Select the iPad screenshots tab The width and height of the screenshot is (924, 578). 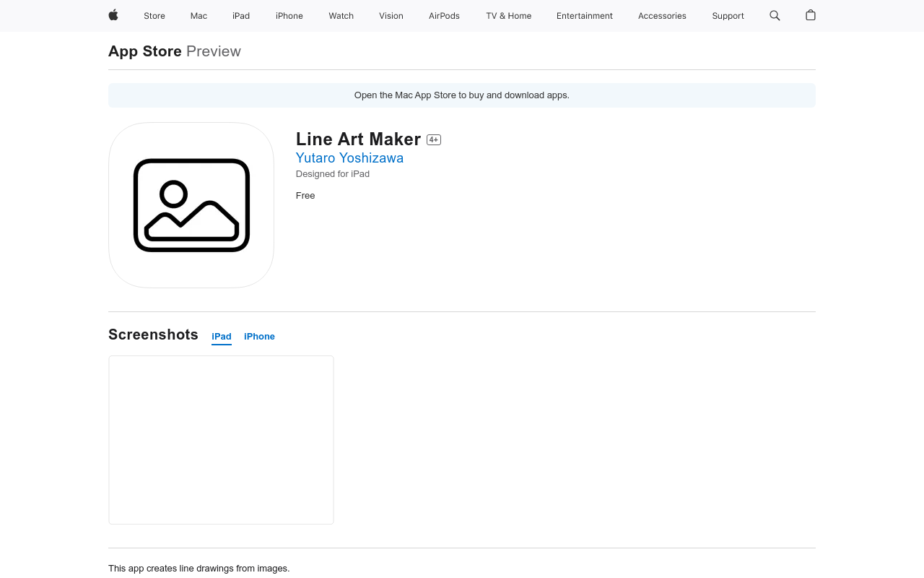222,337
